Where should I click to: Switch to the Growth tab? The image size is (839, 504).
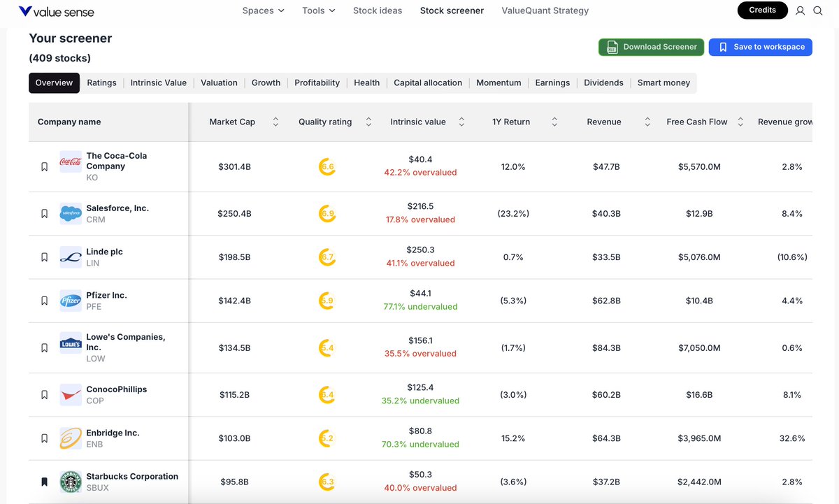point(266,82)
